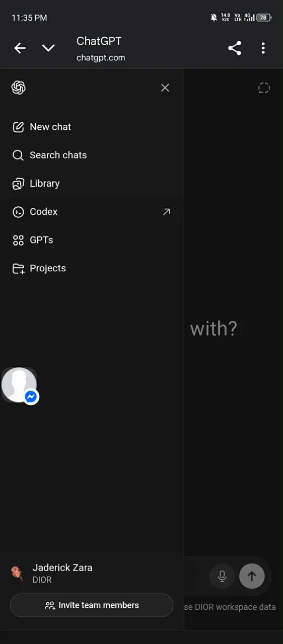Close the sidebar with the X icon
Image resolution: width=283 pixels, height=644 pixels.
coord(165,88)
